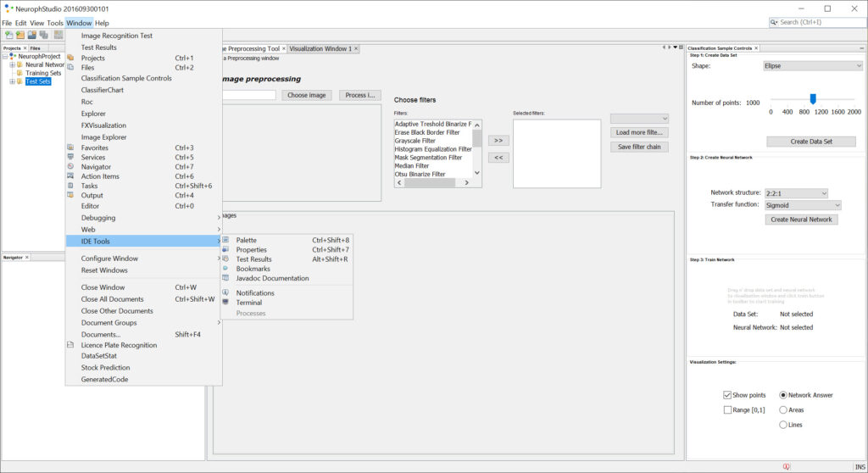Click the Output icon in Window menu
868x473 pixels.
click(71, 195)
